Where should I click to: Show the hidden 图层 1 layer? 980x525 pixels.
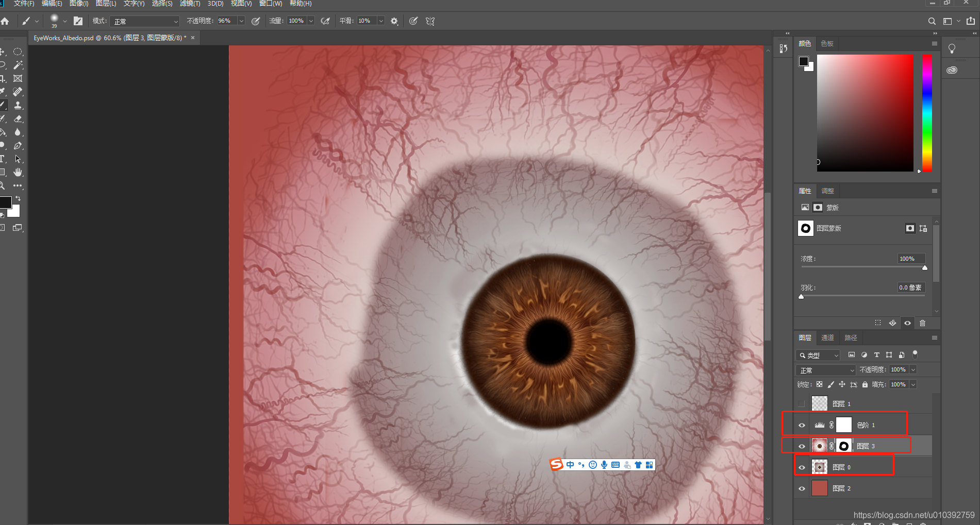(x=801, y=404)
